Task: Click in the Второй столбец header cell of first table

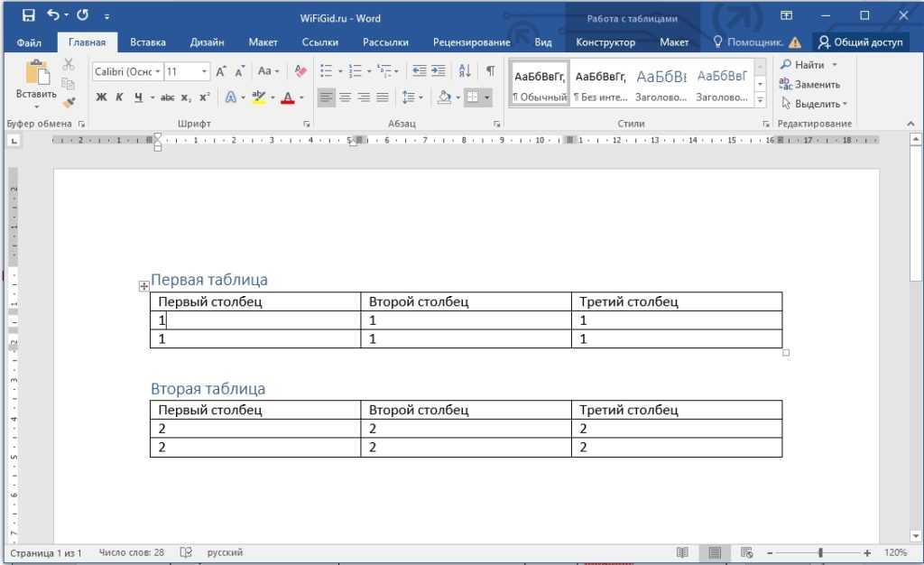Action: [x=466, y=301]
